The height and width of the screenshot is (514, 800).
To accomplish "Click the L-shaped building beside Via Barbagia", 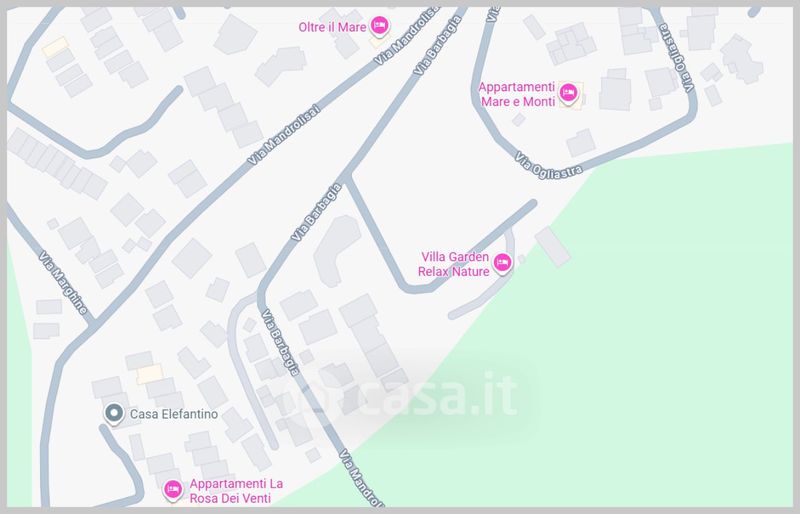I will (x=337, y=250).
